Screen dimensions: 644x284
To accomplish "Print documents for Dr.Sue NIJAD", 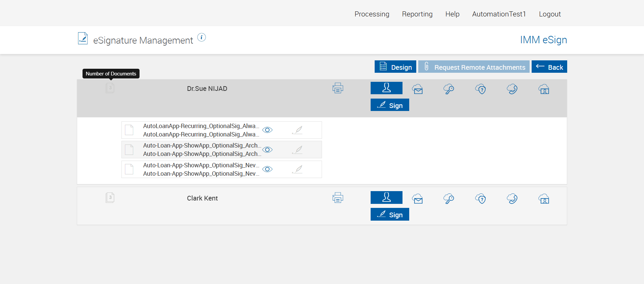I will point(338,88).
